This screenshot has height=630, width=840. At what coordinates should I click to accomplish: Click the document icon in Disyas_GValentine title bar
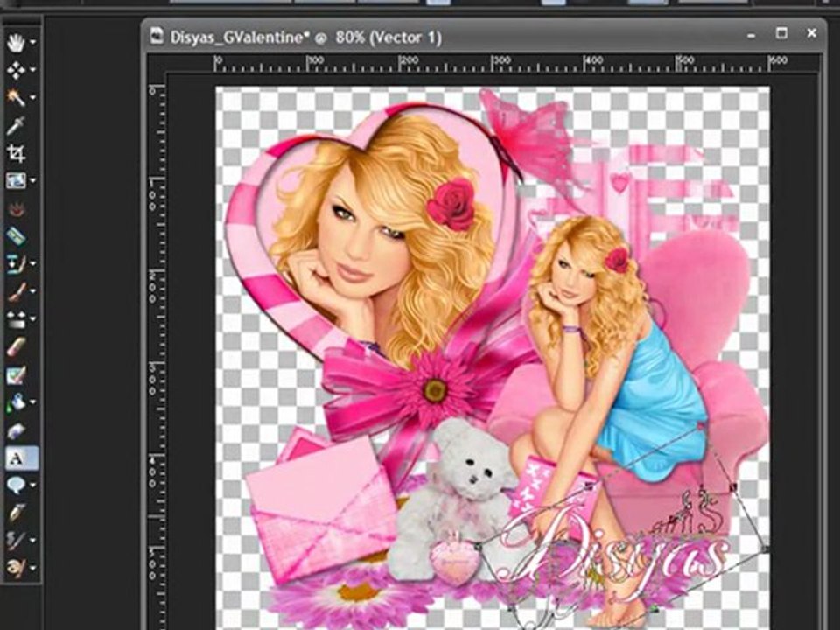[x=157, y=37]
